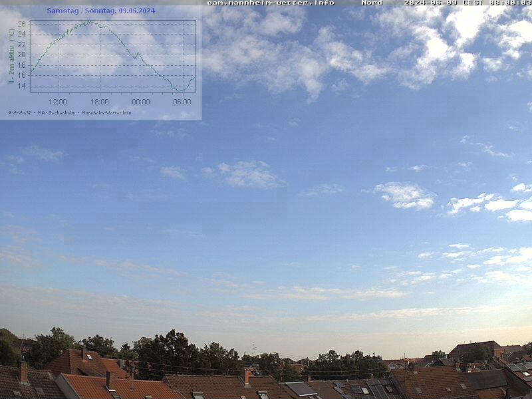Click the Mannheim-Wetter.info text in graph footer
The image size is (532, 399).
coord(106,112)
